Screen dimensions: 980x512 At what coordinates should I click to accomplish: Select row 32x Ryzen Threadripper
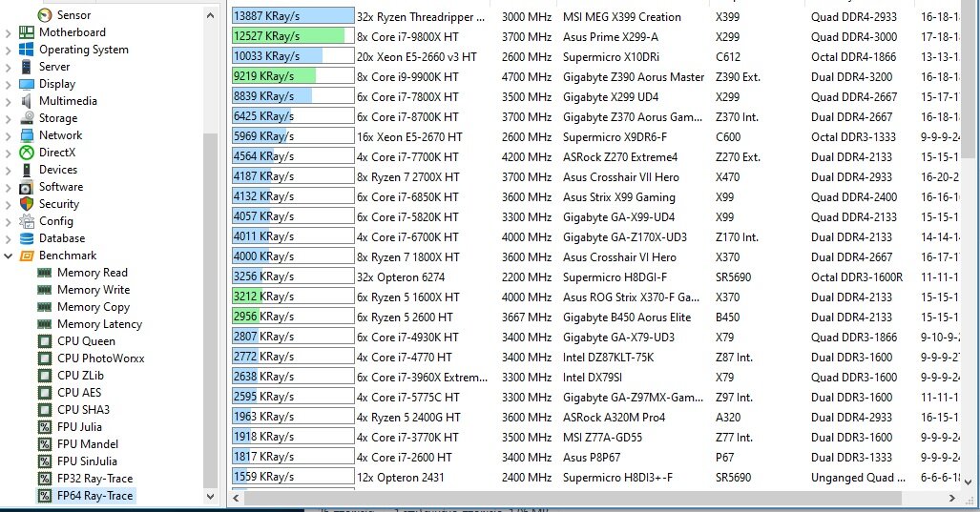pos(421,17)
